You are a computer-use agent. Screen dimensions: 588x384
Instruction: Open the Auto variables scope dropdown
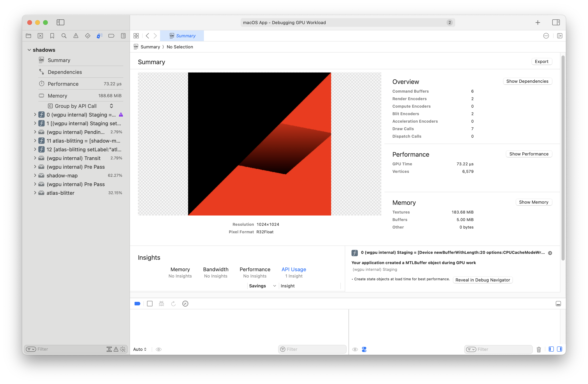click(139, 349)
